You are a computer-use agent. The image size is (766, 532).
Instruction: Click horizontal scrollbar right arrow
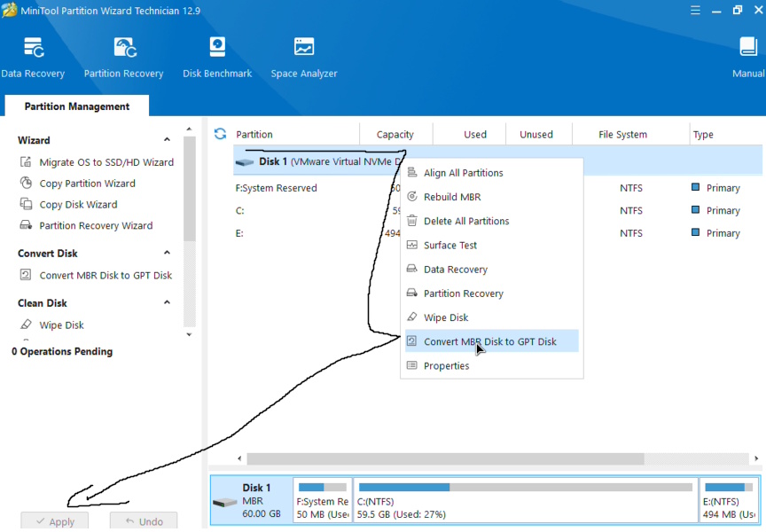(x=756, y=458)
